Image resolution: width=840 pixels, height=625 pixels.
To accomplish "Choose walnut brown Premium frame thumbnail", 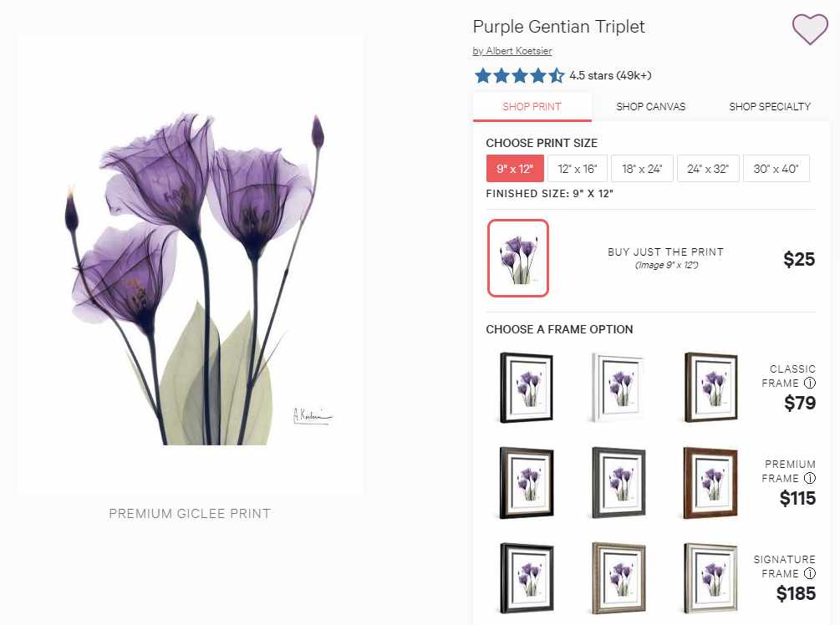I will pyautogui.click(x=710, y=483).
